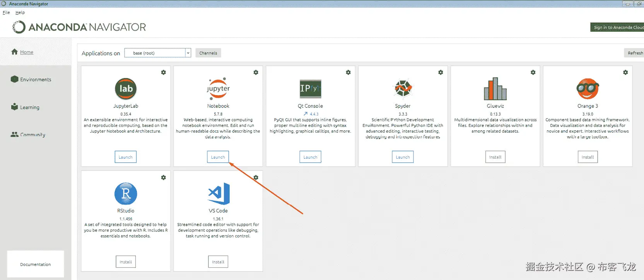Open the Documentation button
The width and height of the screenshot is (644, 280).
tap(36, 264)
